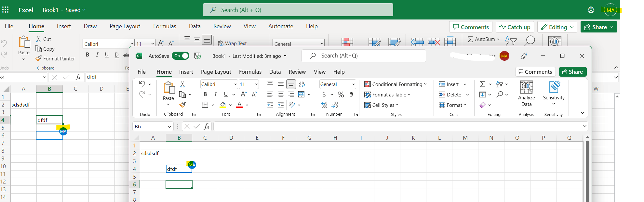Click Increase Decimal in desktop Excel
Image resolution: width=644 pixels, height=202 pixels.
coord(324,105)
